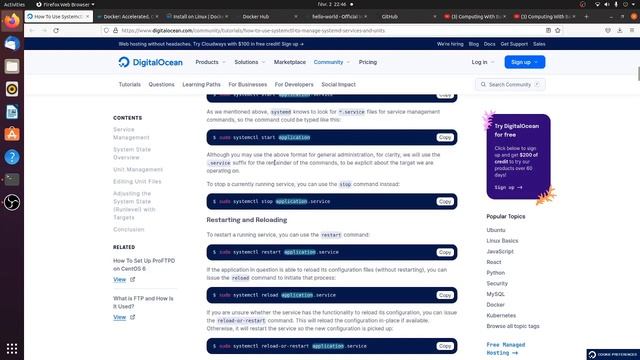The image size is (640, 360).
Task: Click Search Community input field
Action: (x=510, y=84)
